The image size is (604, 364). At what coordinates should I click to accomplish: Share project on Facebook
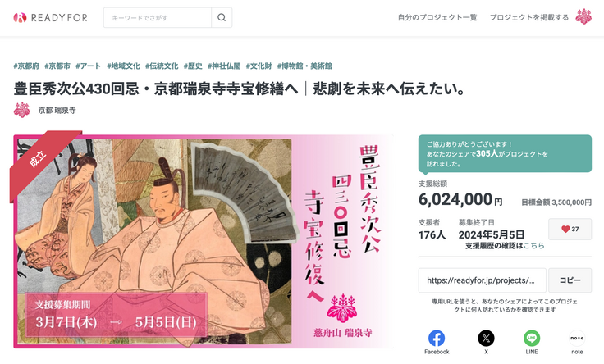tap(437, 342)
